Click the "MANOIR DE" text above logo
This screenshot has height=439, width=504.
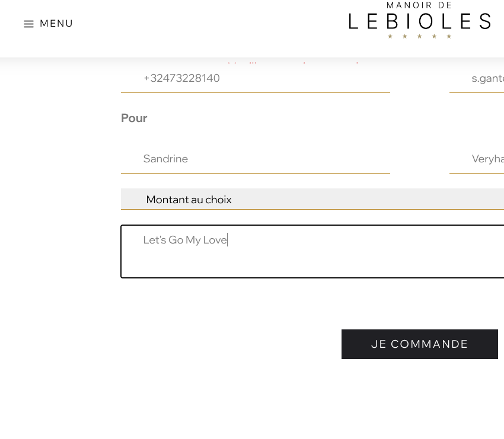coord(419,5)
